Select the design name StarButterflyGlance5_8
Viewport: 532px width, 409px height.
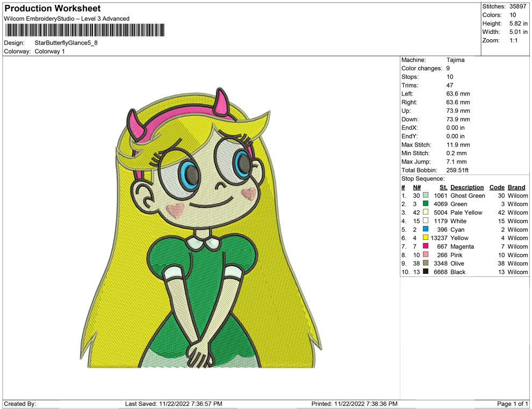pos(66,43)
